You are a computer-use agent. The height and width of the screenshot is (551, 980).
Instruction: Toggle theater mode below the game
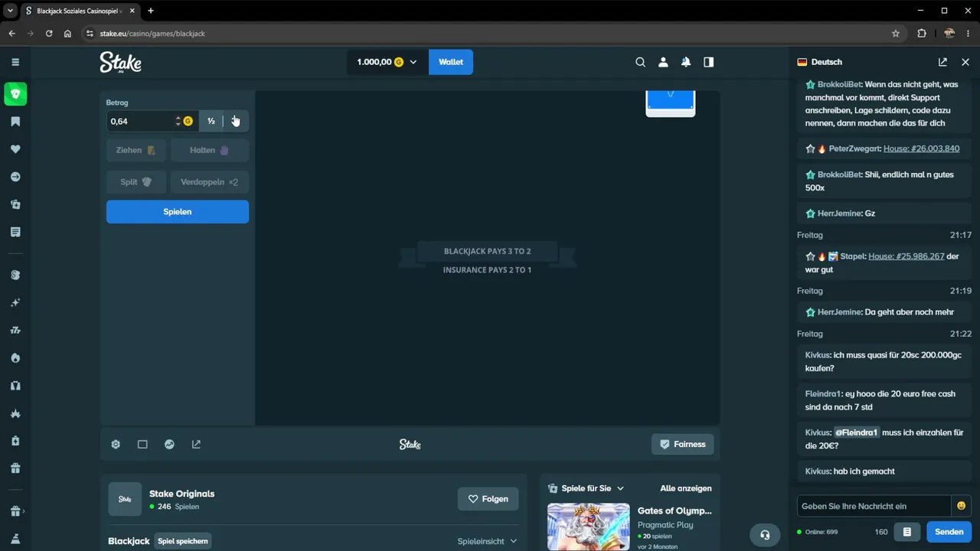click(x=142, y=445)
